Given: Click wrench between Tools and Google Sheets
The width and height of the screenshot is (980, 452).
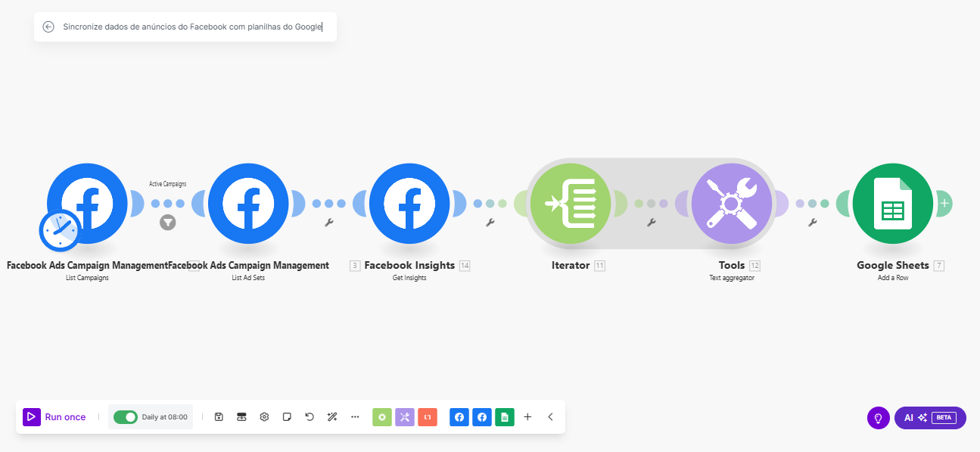Looking at the screenshot, I should click(x=813, y=223).
